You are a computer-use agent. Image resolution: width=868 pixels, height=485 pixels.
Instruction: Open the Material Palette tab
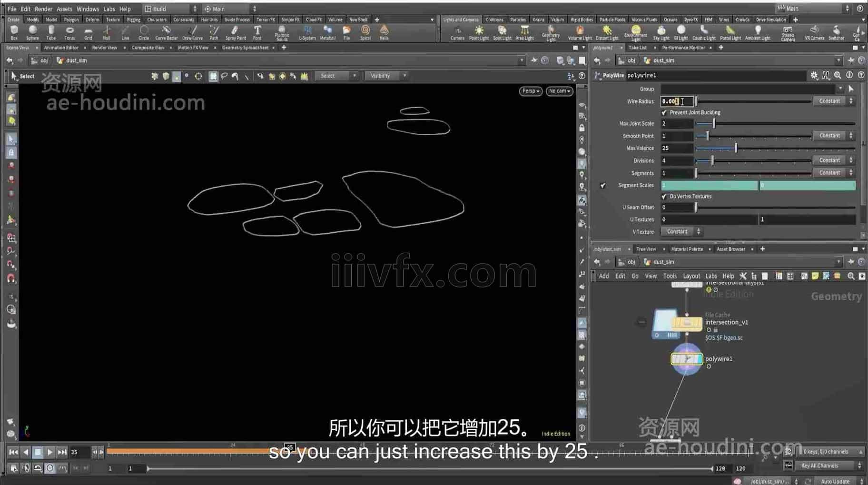point(687,249)
